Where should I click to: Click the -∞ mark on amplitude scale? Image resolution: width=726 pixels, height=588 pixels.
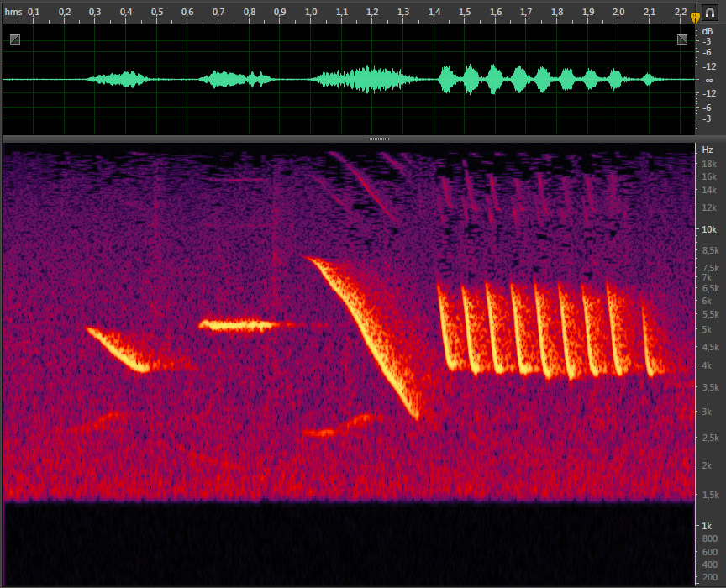tap(708, 80)
